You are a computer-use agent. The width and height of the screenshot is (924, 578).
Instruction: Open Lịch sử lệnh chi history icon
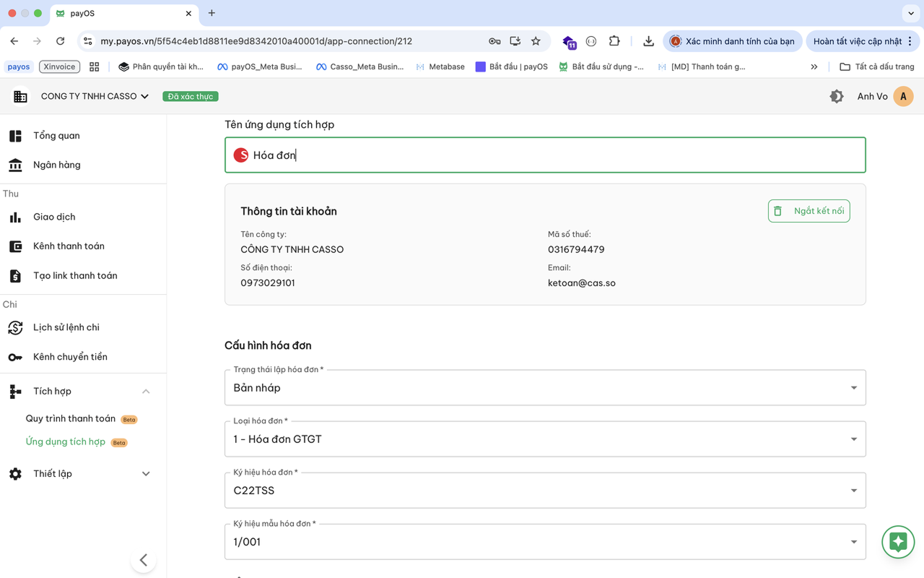15,327
